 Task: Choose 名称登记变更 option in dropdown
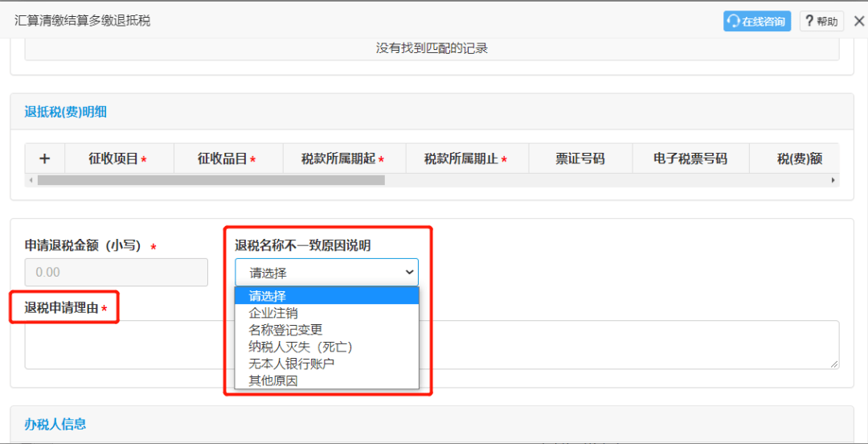(285, 330)
